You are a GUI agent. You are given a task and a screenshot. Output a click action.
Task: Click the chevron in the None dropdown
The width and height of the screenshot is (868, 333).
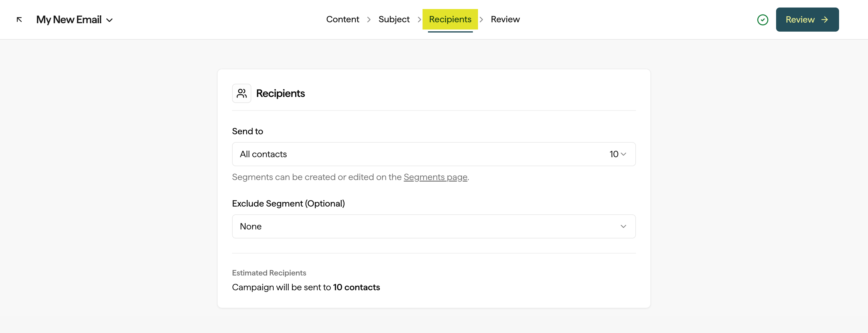623,226
